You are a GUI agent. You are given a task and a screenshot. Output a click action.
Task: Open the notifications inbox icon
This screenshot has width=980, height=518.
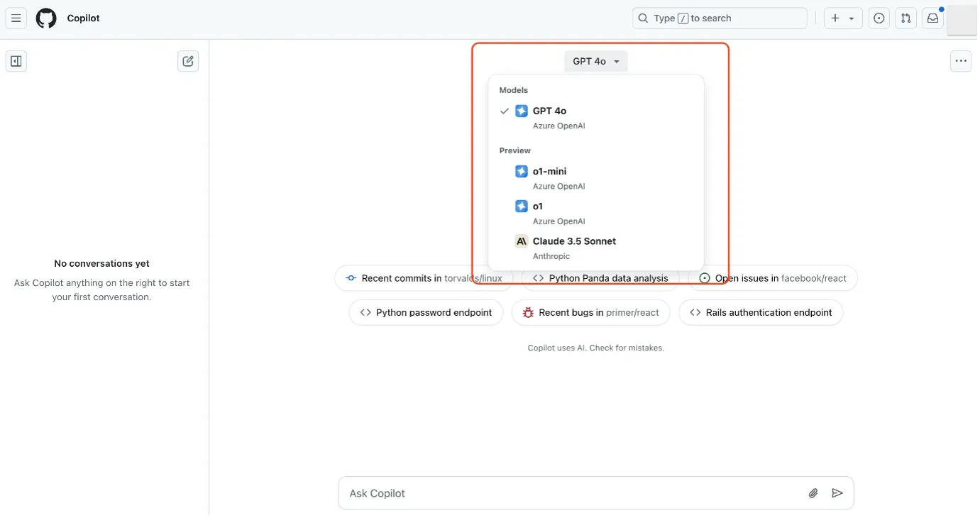[932, 18]
